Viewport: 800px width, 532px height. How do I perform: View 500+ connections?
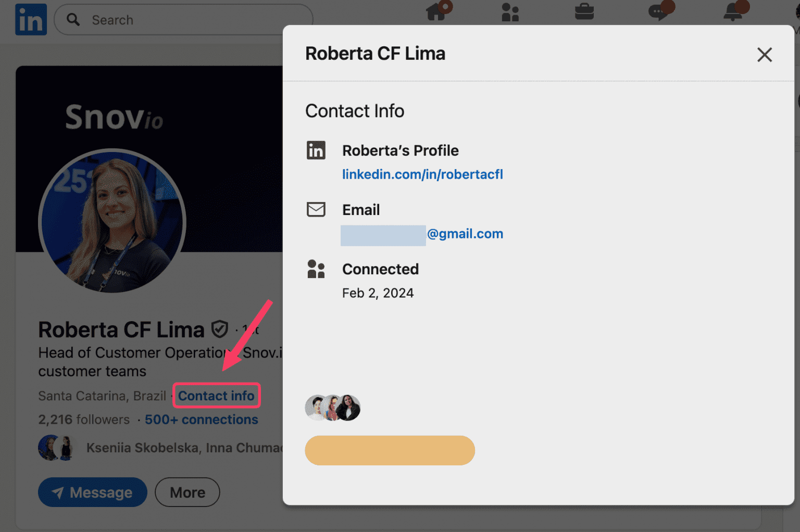[201, 420]
